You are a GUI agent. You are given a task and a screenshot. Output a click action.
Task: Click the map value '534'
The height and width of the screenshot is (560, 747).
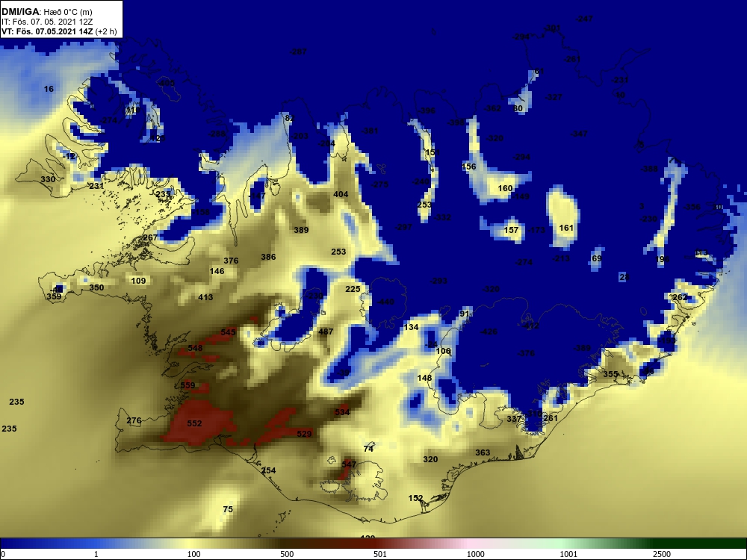[x=342, y=412]
